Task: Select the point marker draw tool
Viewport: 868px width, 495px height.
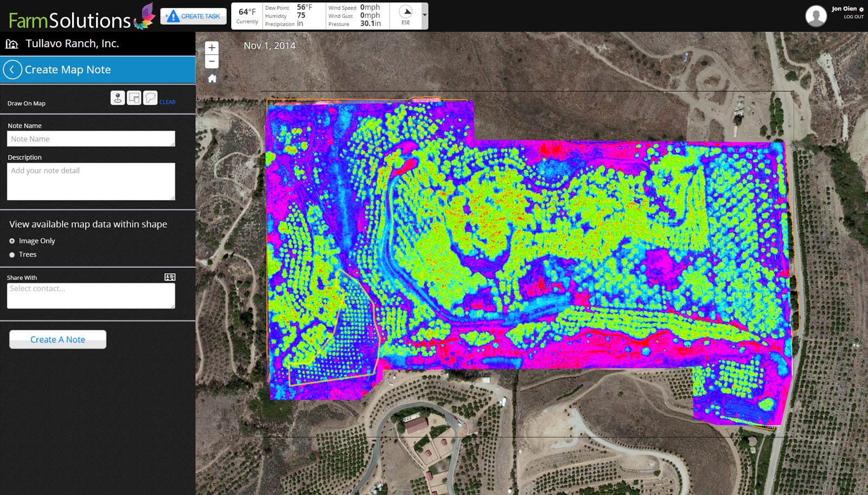Action: [117, 98]
